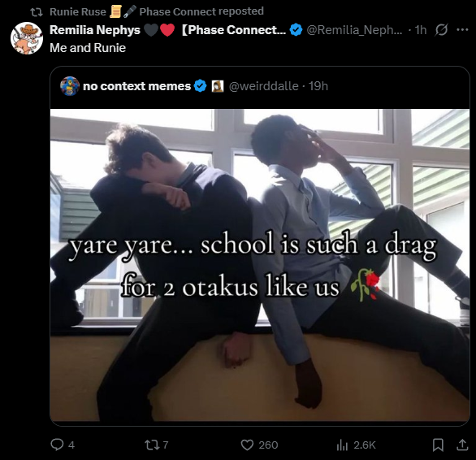Viewport: 476px width, 460px height.
Task: Open the no context memes account name
Action: pyautogui.click(x=136, y=86)
